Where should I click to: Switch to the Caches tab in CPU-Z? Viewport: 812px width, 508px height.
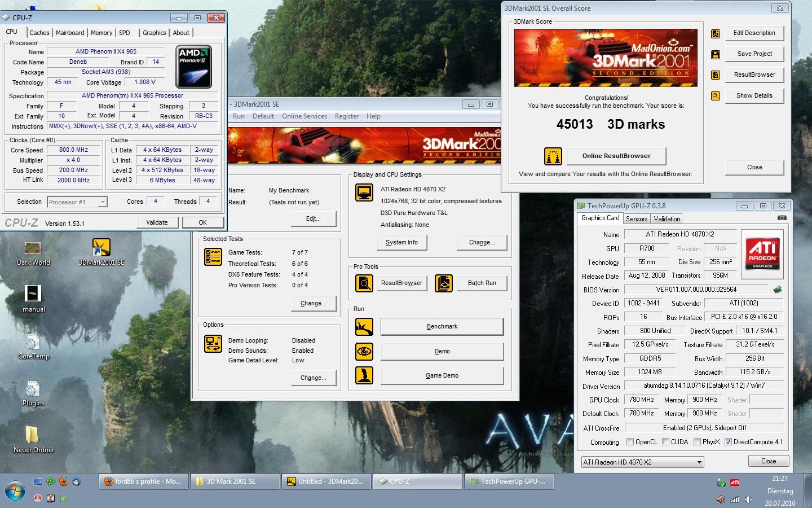[x=39, y=33]
